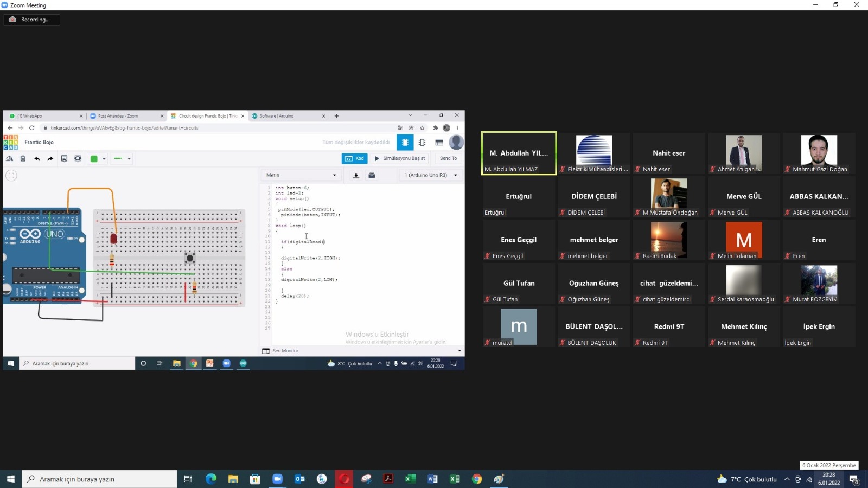
Task: Open Google Chrome on the main taskbar
Action: (x=477, y=479)
